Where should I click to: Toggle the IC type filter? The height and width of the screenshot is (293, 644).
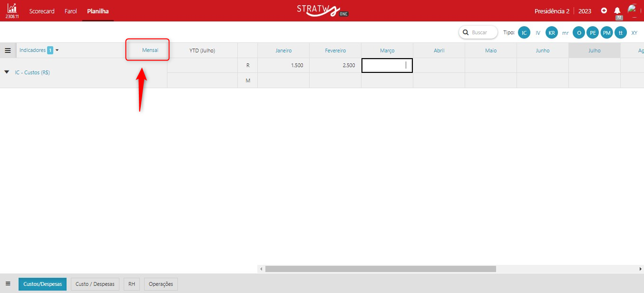(524, 32)
